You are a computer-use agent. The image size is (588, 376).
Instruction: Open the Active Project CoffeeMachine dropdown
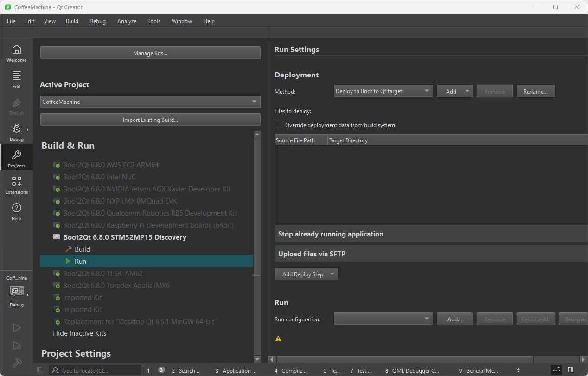coord(150,102)
